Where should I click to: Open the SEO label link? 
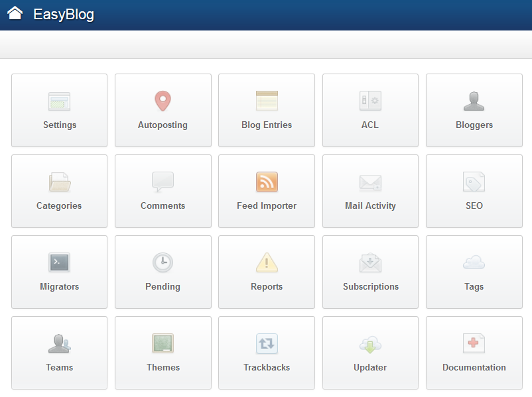[x=474, y=205]
